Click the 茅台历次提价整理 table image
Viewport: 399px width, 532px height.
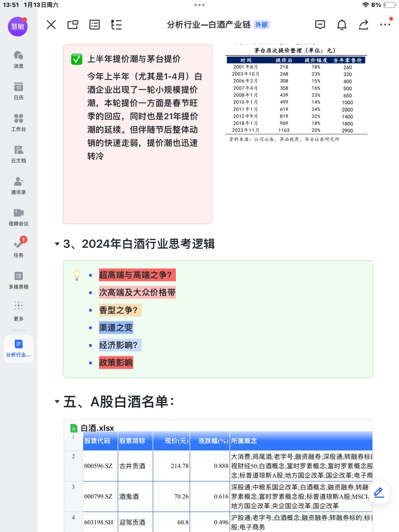pos(296,93)
